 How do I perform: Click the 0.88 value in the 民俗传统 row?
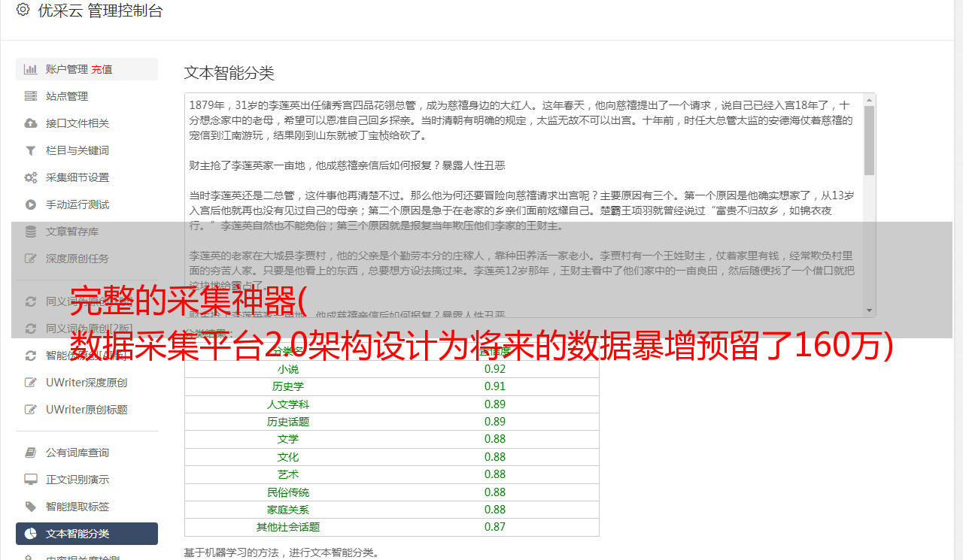point(495,492)
